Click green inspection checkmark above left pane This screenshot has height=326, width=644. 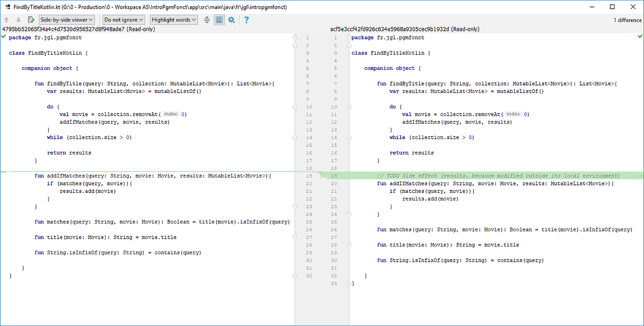pos(3,37)
